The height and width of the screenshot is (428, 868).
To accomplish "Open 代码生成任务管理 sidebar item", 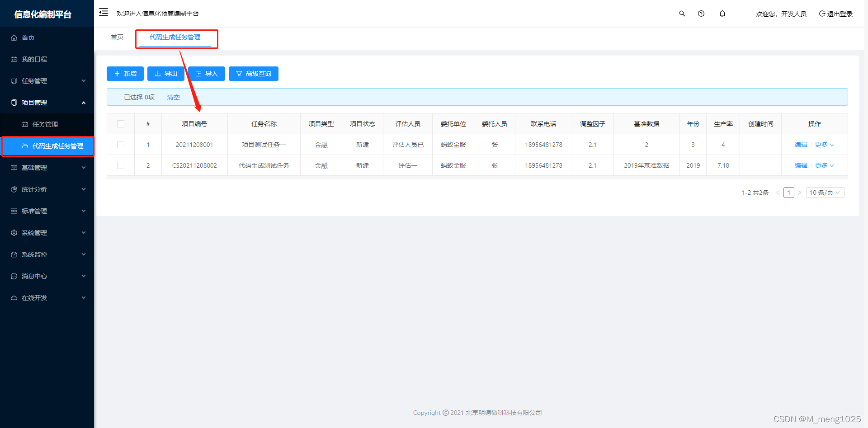I will [x=48, y=146].
